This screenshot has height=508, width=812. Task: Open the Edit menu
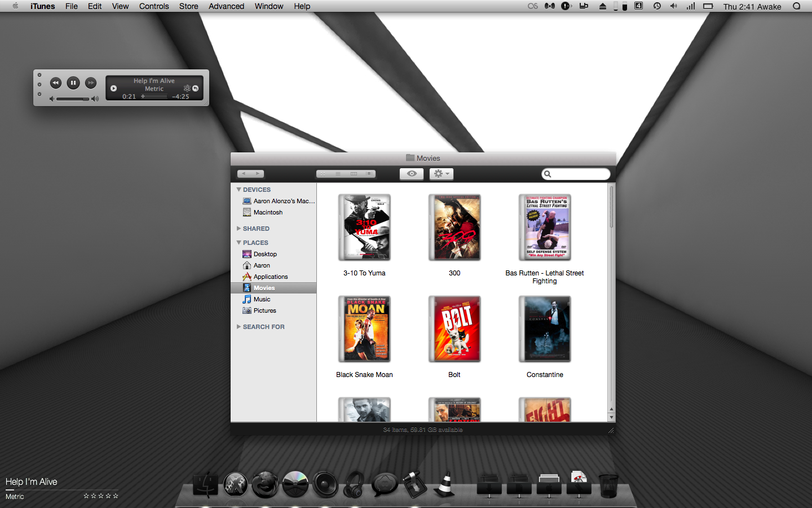coord(95,6)
